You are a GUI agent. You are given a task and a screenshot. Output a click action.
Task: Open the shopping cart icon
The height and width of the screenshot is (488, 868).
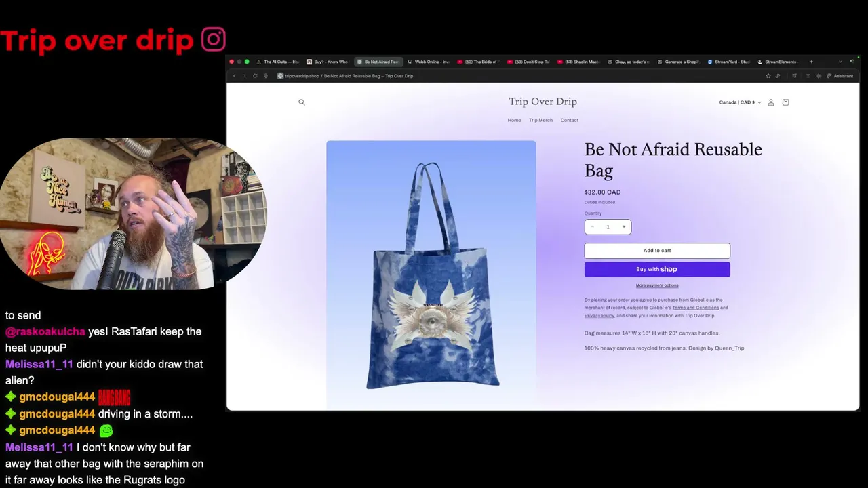click(x=785, y=102)
